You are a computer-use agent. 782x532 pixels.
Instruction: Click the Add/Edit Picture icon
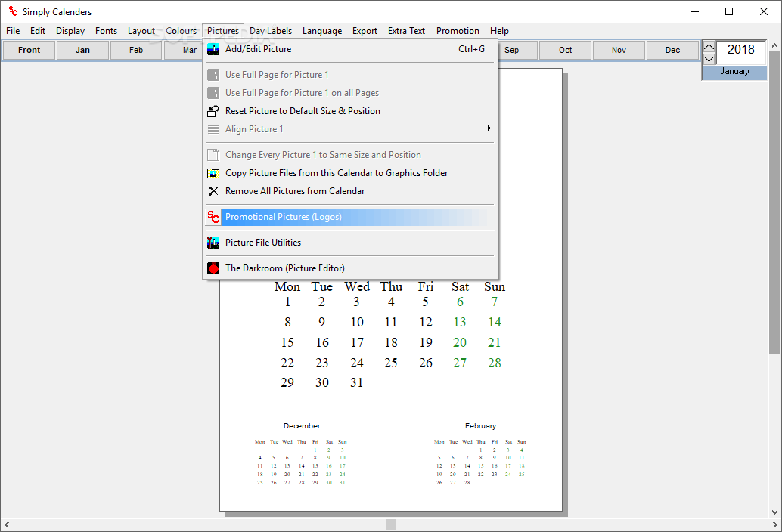tap(213, 49)
